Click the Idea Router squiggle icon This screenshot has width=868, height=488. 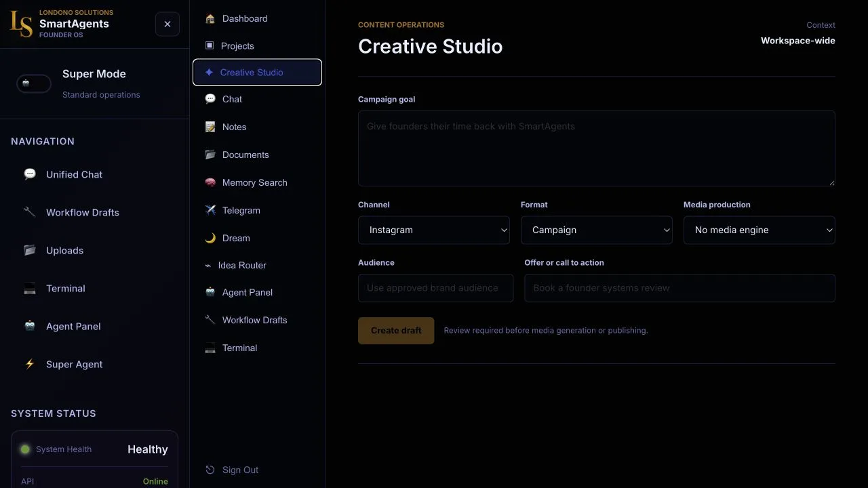click(x=208, y=266)
